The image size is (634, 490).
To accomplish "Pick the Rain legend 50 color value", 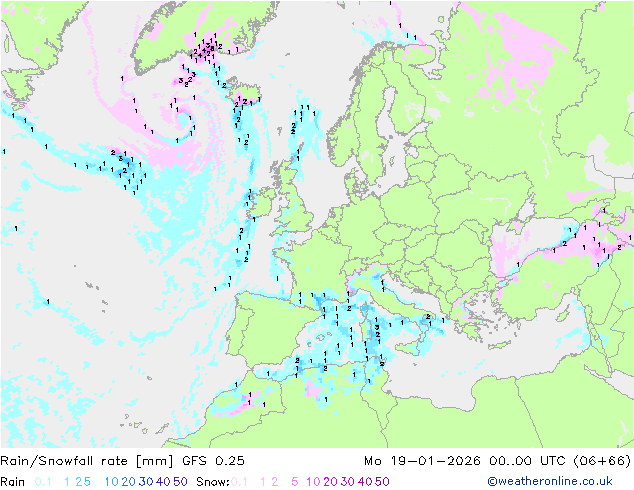I will coord(180,482).
